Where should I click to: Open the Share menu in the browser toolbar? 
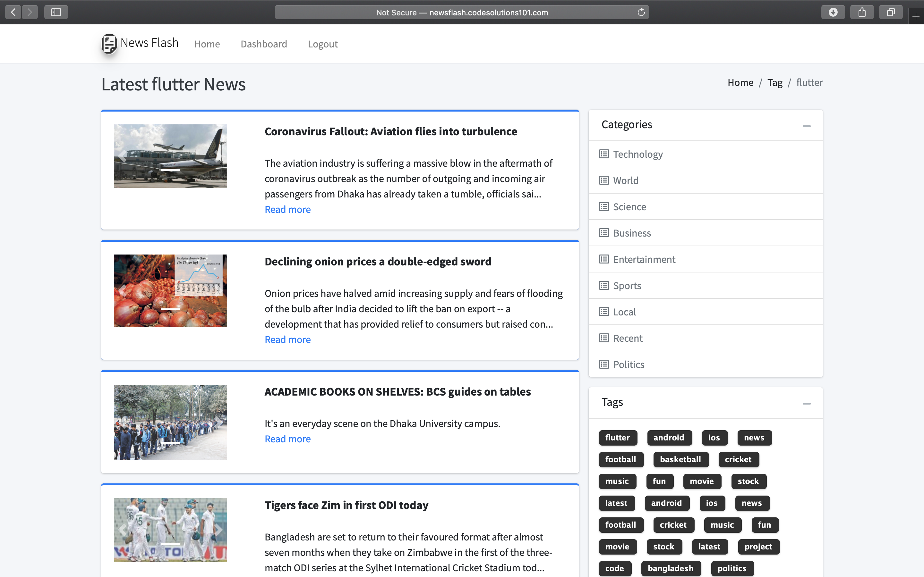[x=862, y=12]
